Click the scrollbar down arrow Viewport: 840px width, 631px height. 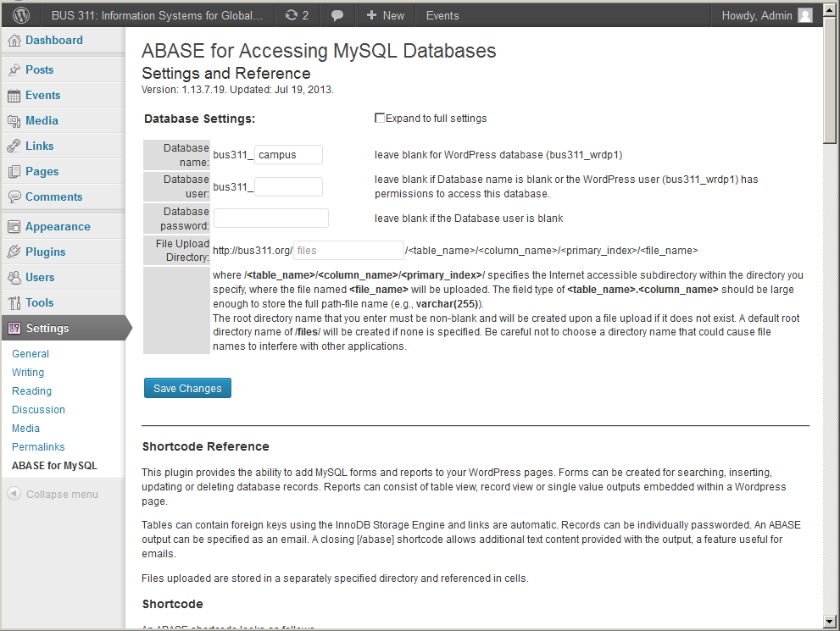[x=830, y=622]
